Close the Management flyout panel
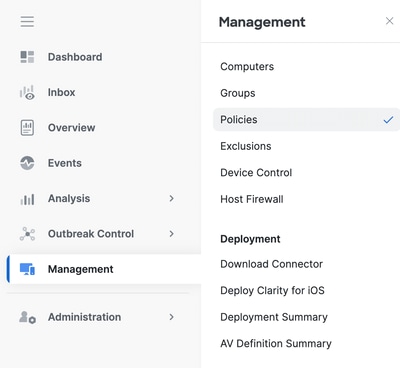This screenshot has height=368, width=400. 389,21
